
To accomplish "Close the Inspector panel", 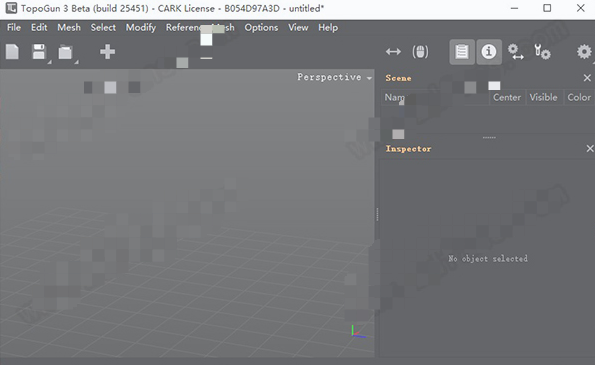I will pyautogui.click(x=590, y=148).
